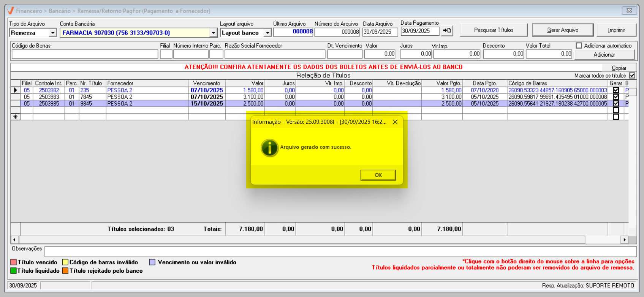This screenshot has height=297, width=644.
Task: Uncheck Marcar todos os títulos
Action: click(632, 76)
